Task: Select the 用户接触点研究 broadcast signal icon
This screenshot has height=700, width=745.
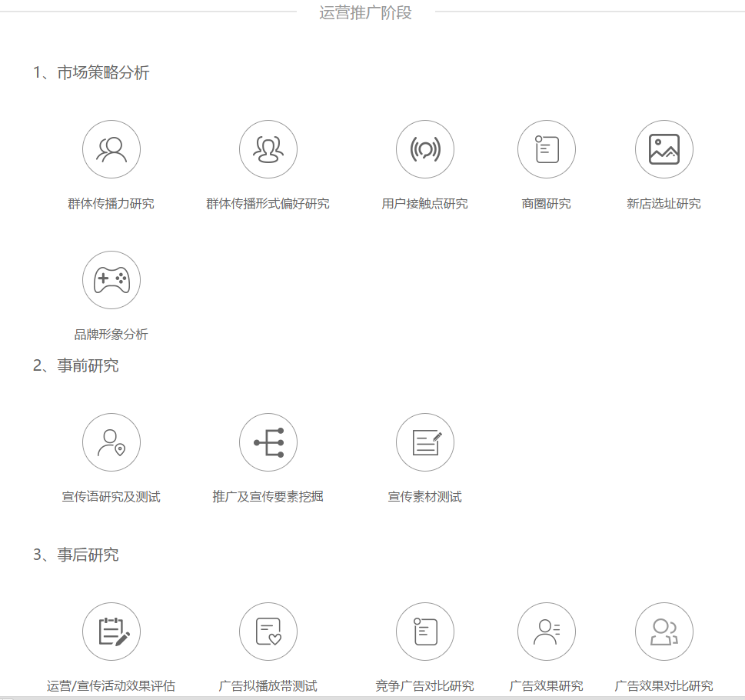Action: click(x=424, y=149)
